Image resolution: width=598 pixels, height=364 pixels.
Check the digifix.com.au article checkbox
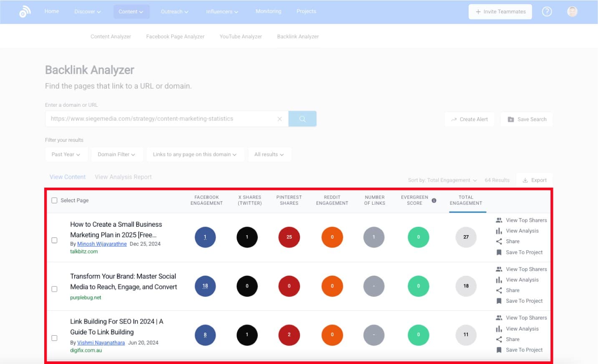[54, 338]
